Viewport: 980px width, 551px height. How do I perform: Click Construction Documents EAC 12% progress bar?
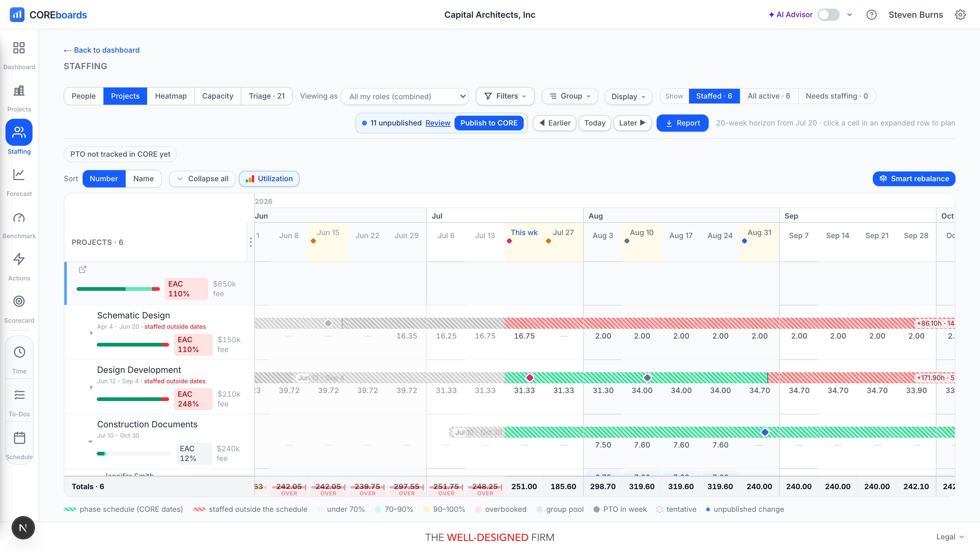click(134, 454)
